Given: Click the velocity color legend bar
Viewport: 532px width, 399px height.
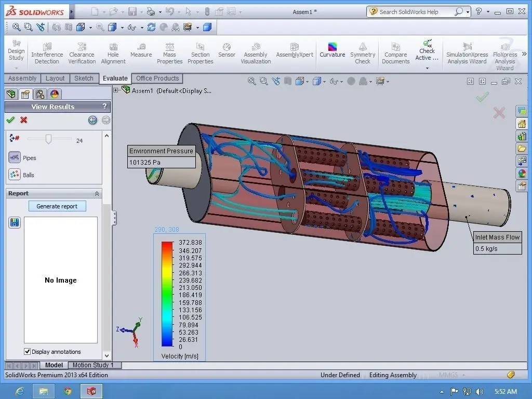Looking at the screenshot, I should 167,294.
